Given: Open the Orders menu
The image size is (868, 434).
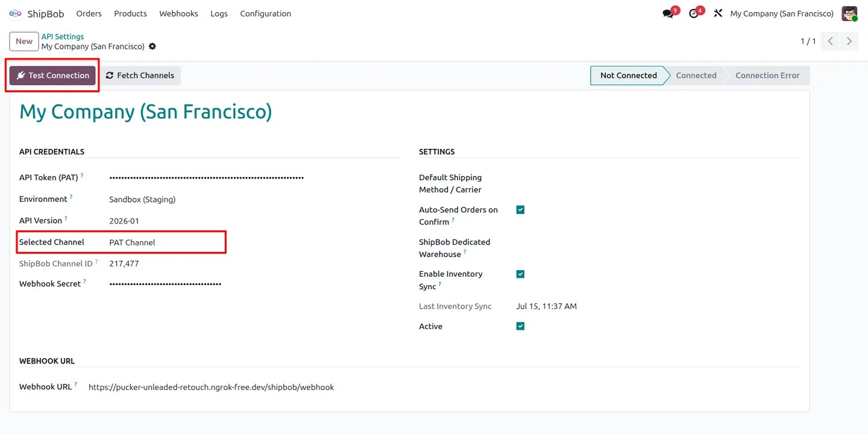Looking at the screenshot, I should pos(89,13).
